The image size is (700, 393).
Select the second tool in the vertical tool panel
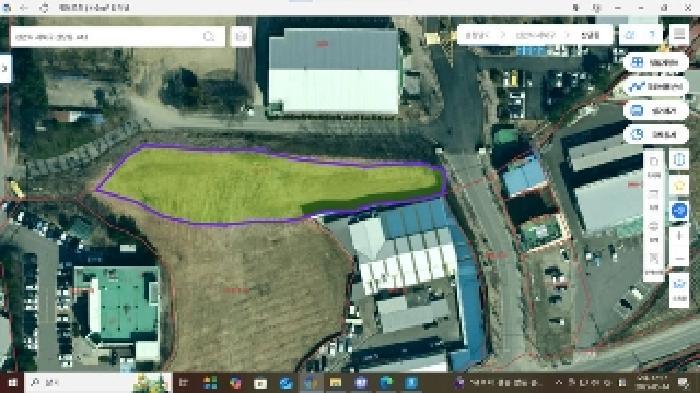point(654,199)
